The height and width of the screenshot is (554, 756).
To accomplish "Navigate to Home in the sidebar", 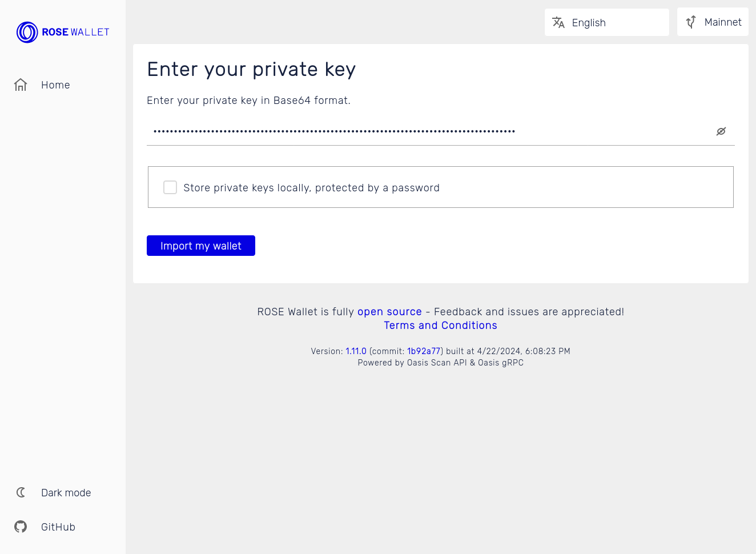I will pos(55,85).
